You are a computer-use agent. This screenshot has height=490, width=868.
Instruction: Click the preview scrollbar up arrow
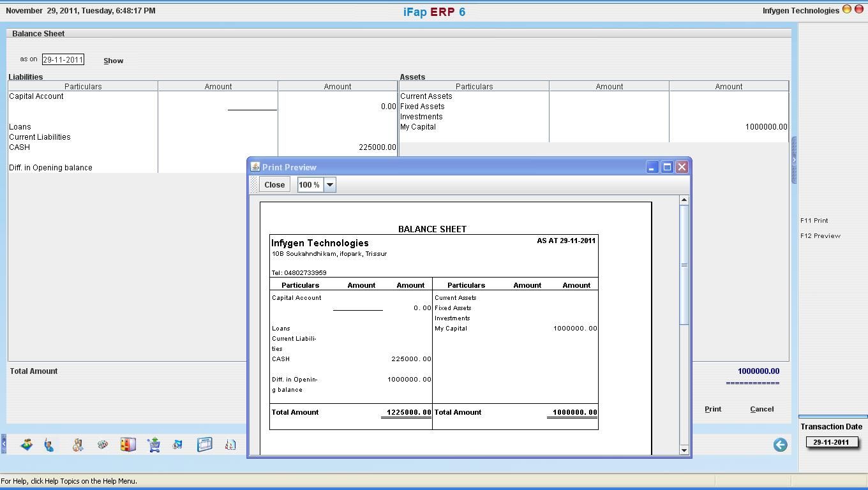click(x=684, y=200)
